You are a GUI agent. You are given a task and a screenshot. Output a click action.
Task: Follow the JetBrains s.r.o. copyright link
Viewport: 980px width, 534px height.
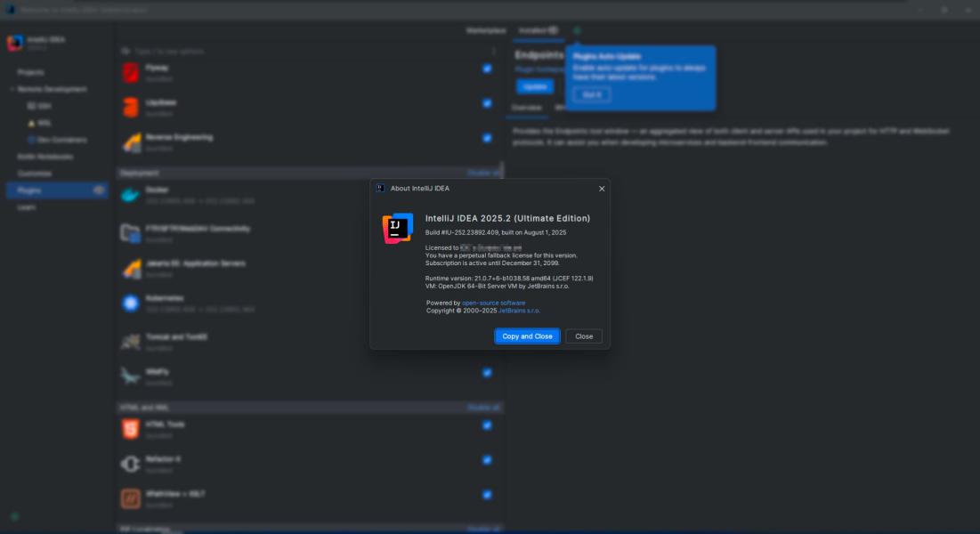click(x=519, y=311)
